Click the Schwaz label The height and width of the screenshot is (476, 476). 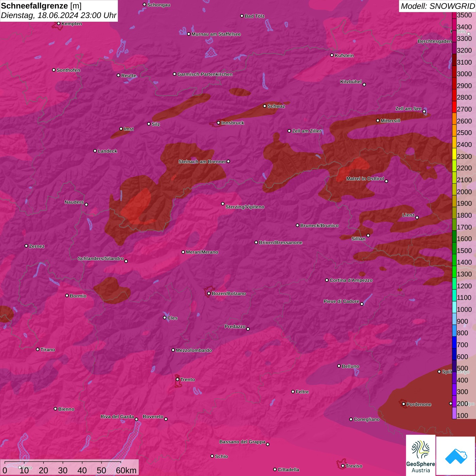[276, 106]
